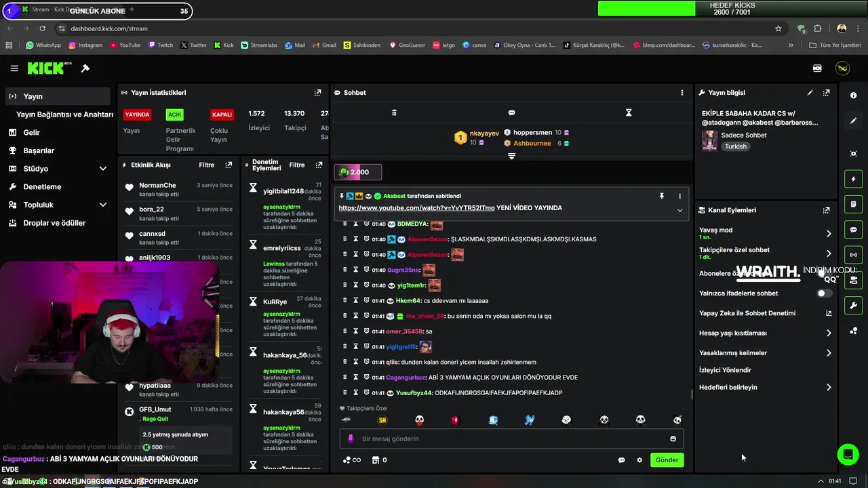
Task: Expand Topluluk section in sidebar
Action: tap(103, 205)
